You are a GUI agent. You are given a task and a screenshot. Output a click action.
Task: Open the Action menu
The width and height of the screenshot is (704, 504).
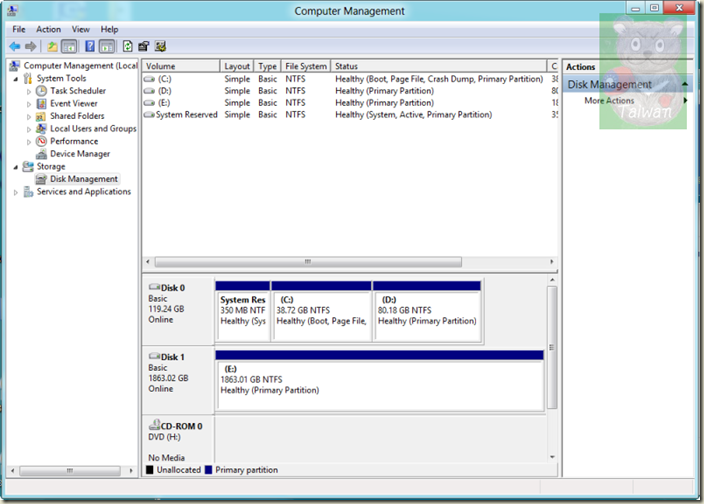pyautogui.click(x=48, y=30)
